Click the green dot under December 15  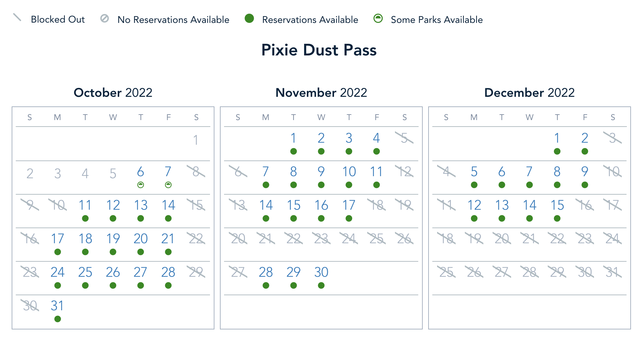click(x=557, y=219)
